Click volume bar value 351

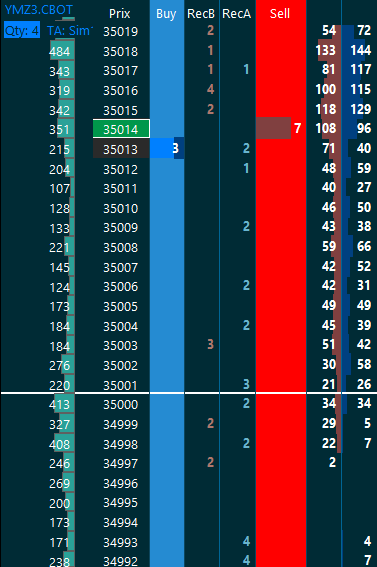(59, 129)
